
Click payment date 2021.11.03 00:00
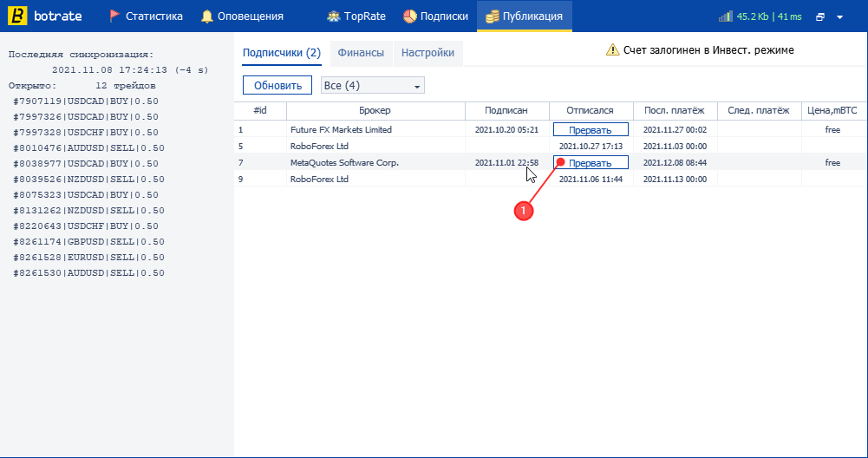coord(675,147)
